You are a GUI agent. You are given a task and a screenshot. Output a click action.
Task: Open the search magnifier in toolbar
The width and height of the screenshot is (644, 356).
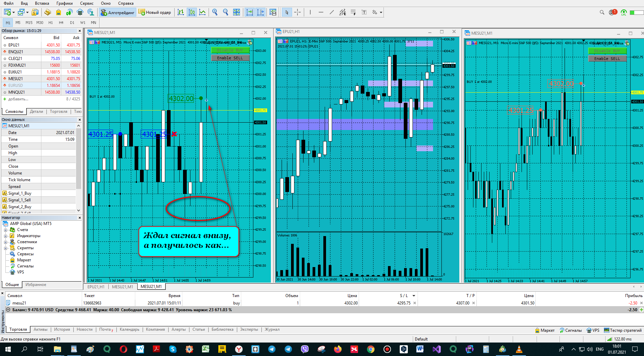[x=602, y=12]
